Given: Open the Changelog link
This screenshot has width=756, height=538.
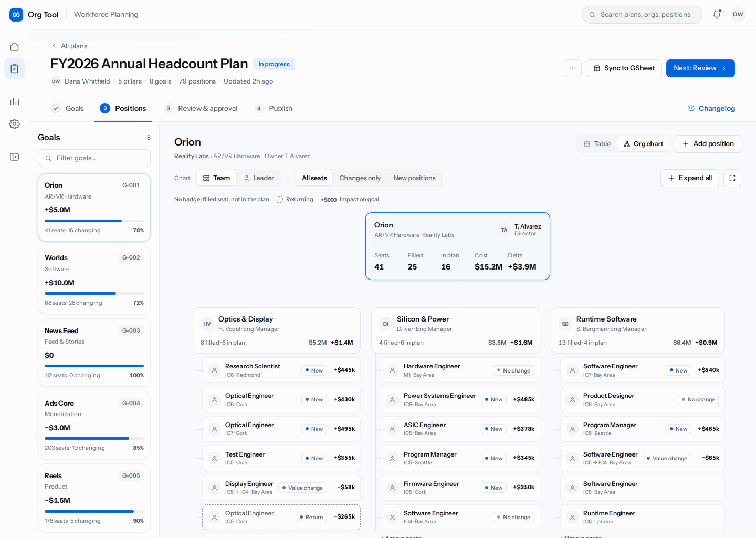Looking at the screenshot, I should coord(711,108).
